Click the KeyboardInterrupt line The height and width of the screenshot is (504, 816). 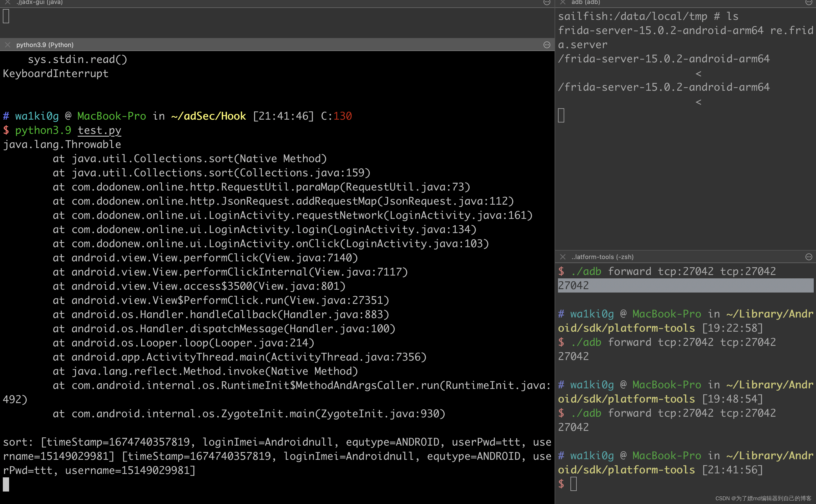(56, 73)
